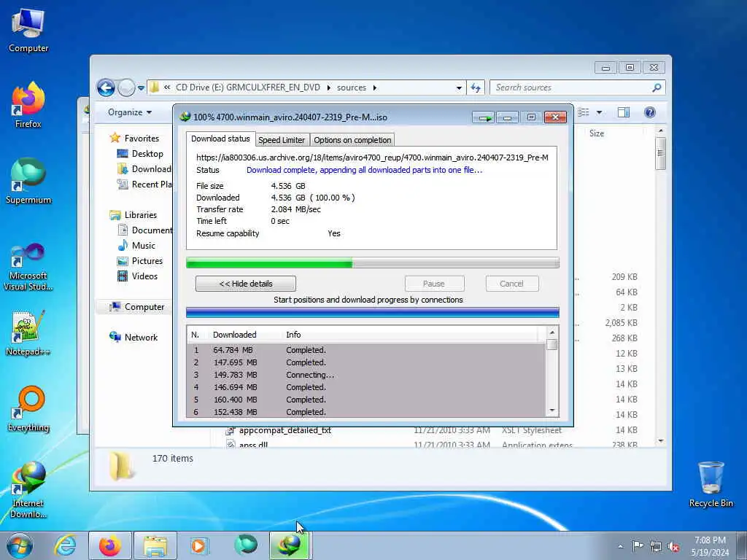
Task: Activate Internet Download Manager taskbar button
Action: coord(290,545)
